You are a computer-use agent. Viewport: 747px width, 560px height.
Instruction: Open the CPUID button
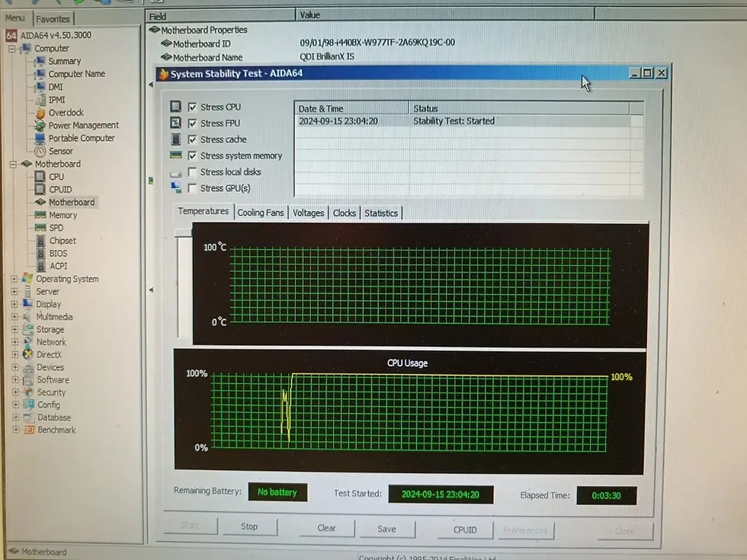click(465, 530)
